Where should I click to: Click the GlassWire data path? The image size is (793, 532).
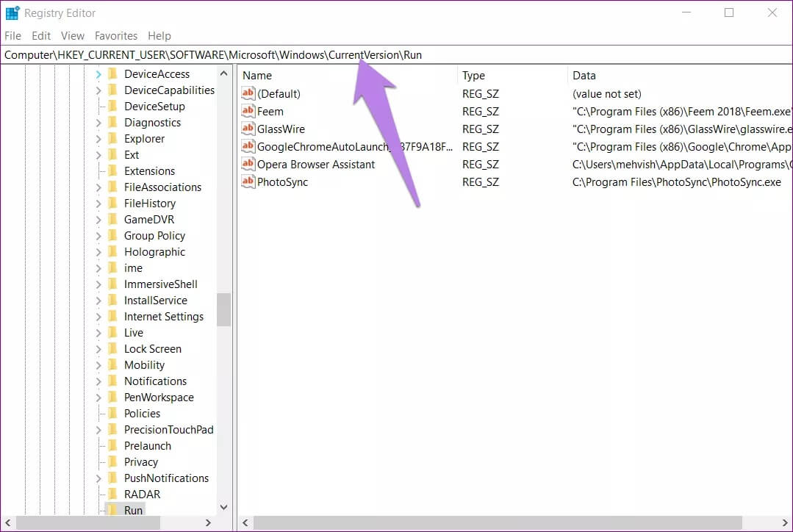tap(682, 129)
